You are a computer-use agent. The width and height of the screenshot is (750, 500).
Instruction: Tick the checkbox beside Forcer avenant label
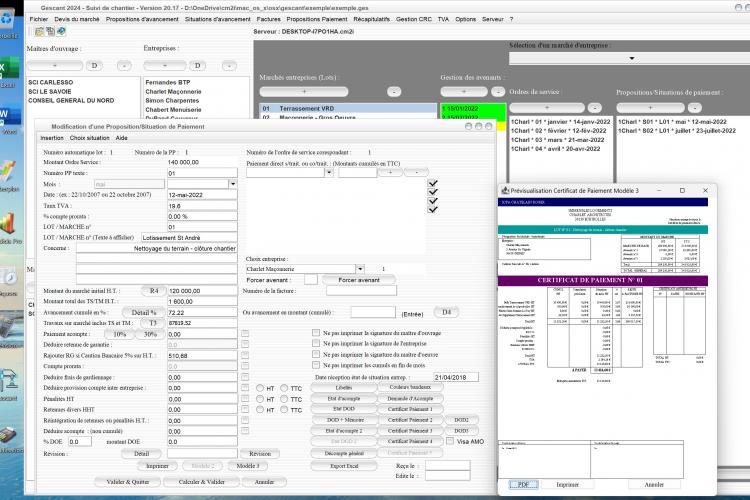[310, 279]
